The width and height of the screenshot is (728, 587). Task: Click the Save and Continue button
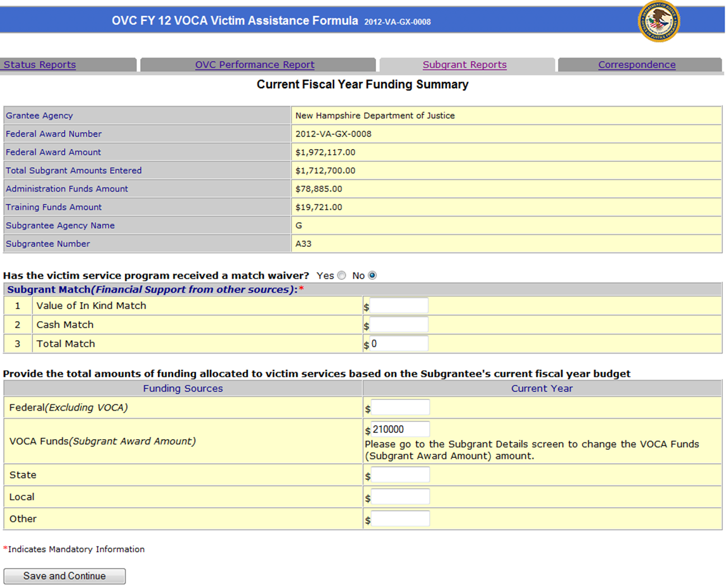[65, 576]
